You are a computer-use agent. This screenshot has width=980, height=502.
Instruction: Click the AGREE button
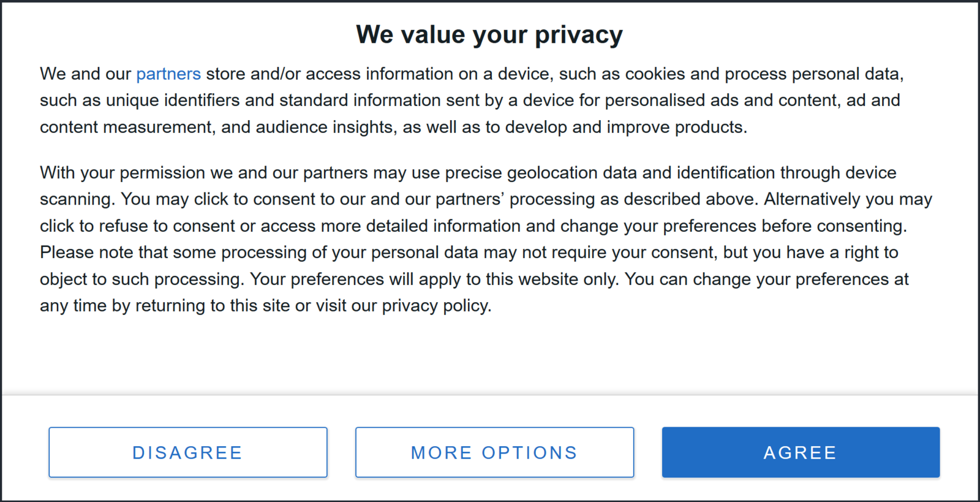tap(801, 452)
